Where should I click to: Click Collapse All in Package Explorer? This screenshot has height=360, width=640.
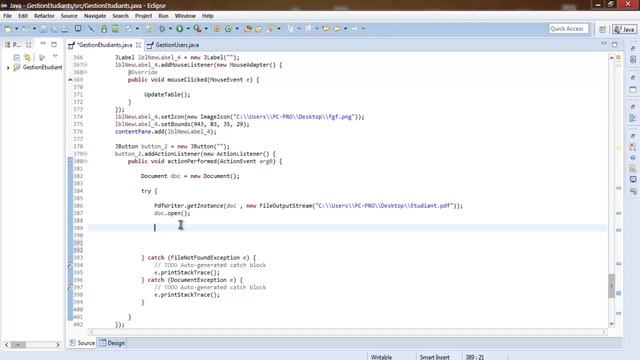pyautogui.click(x=17, y=58)
